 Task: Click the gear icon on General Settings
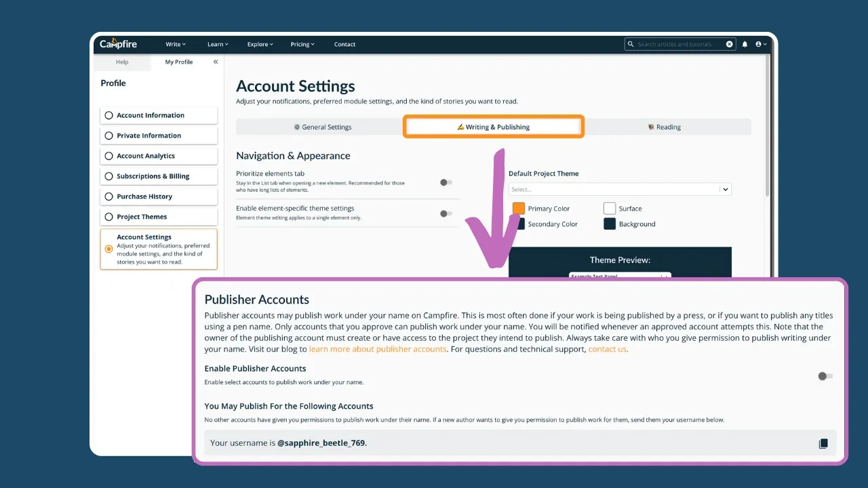pos(296,127)
